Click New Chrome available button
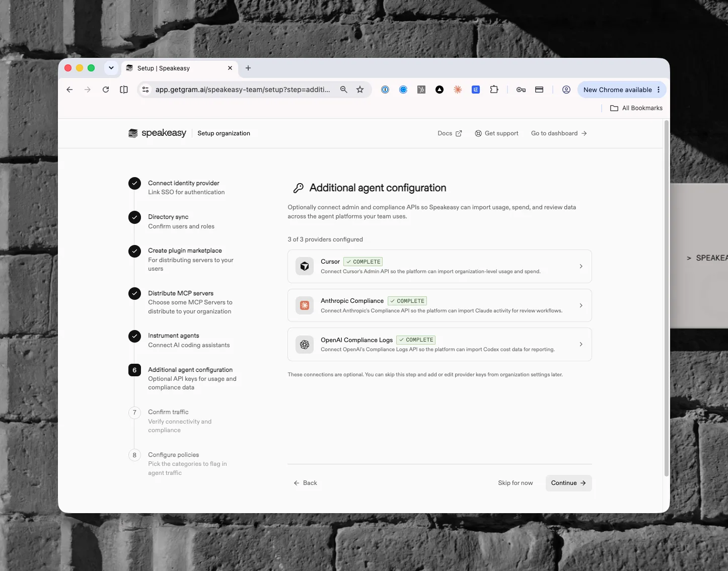 coord(618,90)
